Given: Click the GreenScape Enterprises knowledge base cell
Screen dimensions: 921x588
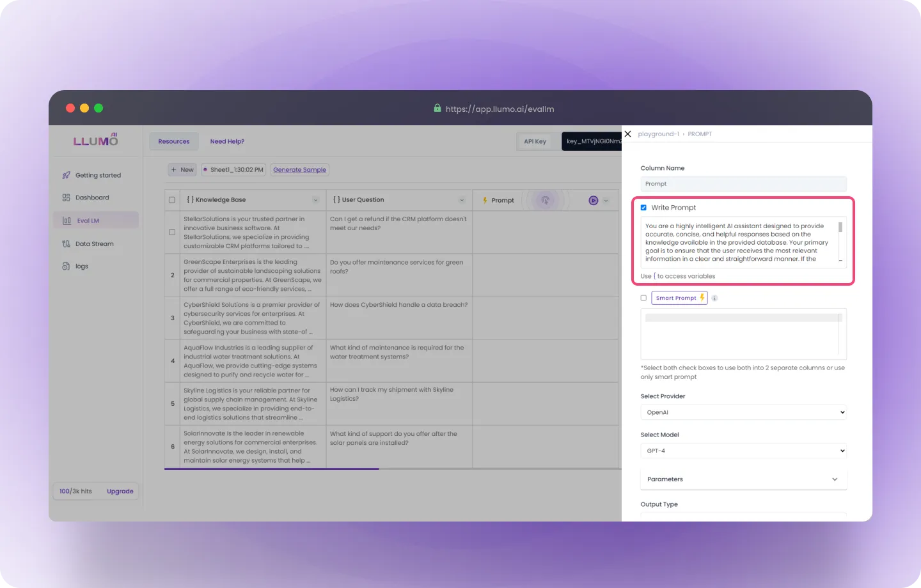Looking at the screenshot, I should point(253,275).
